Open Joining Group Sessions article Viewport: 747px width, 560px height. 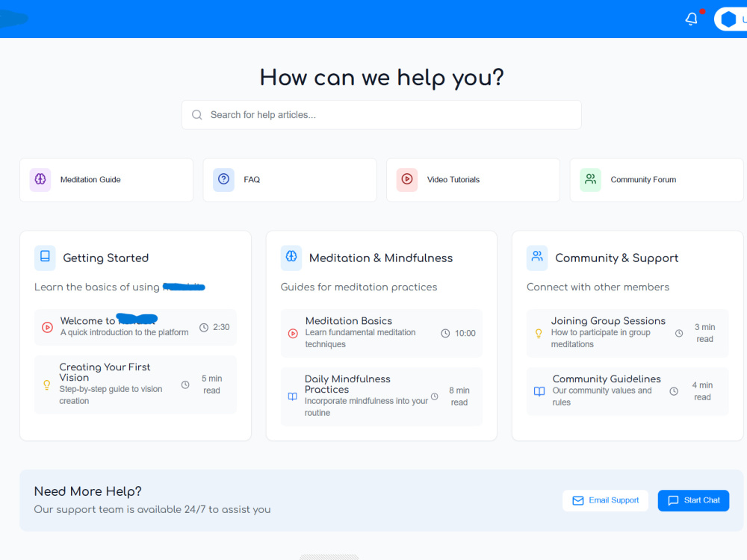coord(627,333)
